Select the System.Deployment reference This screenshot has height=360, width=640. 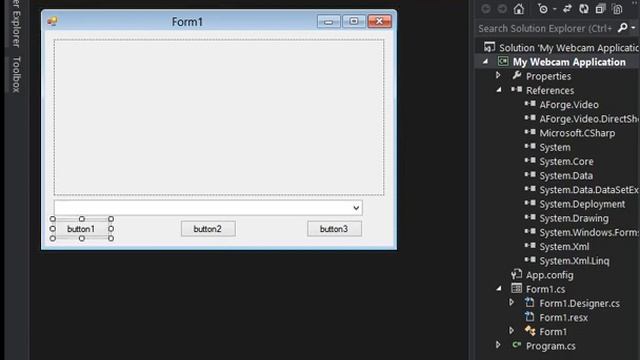(x=582, y=204)
